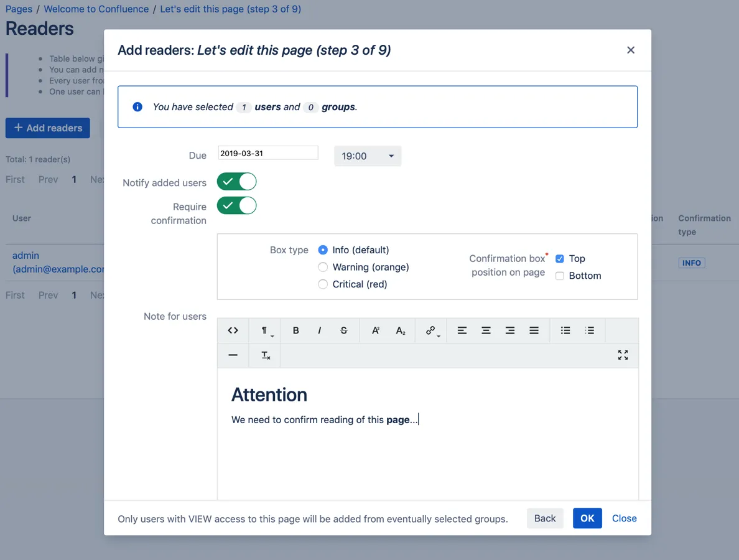Screen dimensions: 739x560
Task: Click the due date field 2019-03-31
Action: point(268,153)
